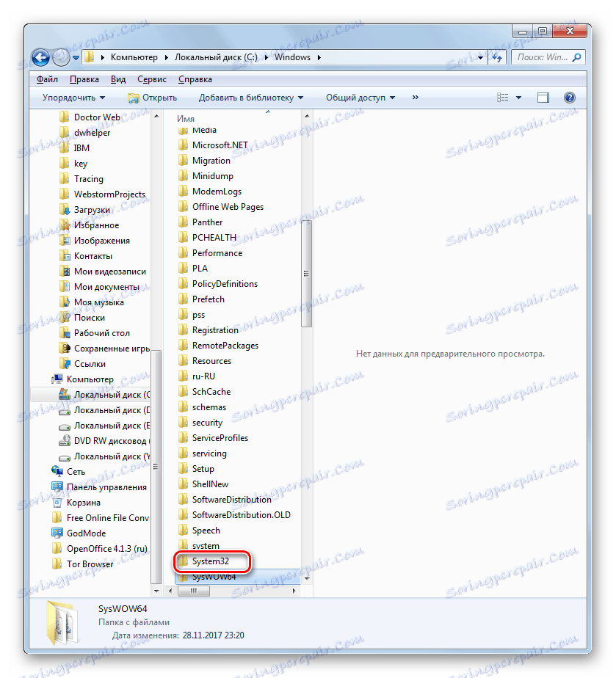Go back using the Back arrow button
This screenshot has height=678, width=616.
point(41,57)
